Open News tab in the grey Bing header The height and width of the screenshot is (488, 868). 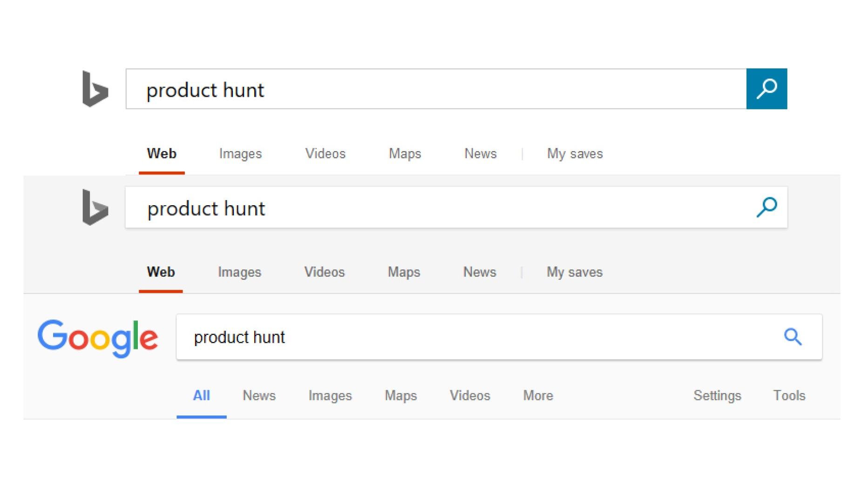[x=480, y=272]
